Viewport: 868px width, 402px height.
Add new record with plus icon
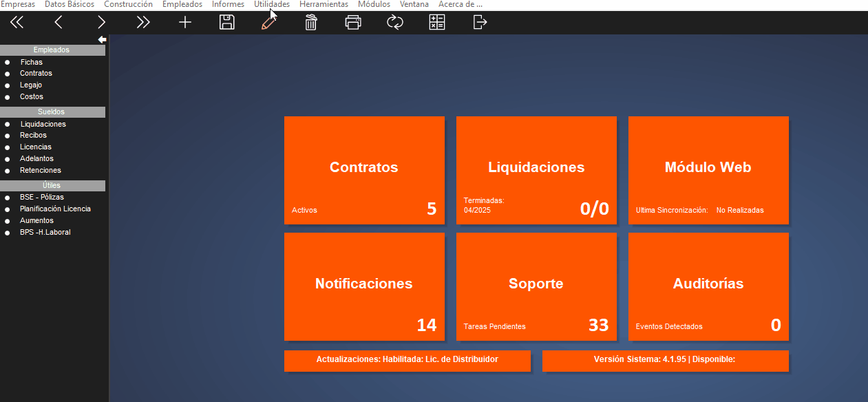(x=185, y=22)
